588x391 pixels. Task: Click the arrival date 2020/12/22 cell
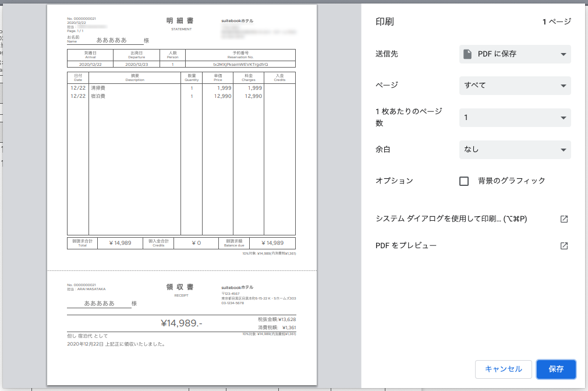click(x=90, y=65)
